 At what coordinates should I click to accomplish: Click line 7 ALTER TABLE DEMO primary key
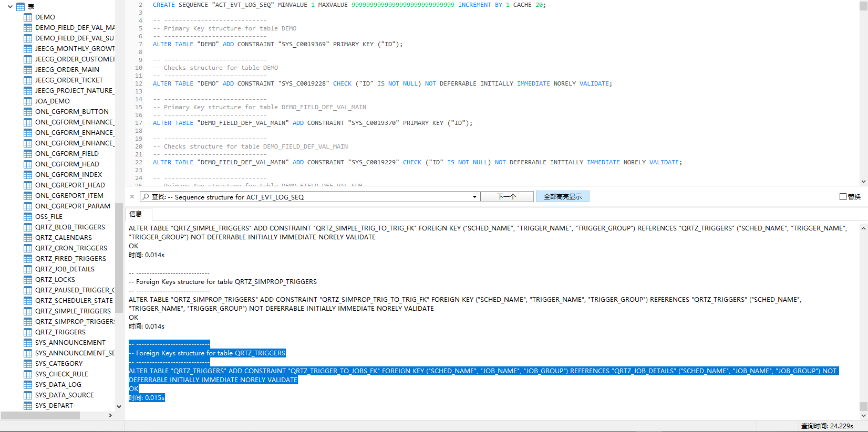(277, 44)
